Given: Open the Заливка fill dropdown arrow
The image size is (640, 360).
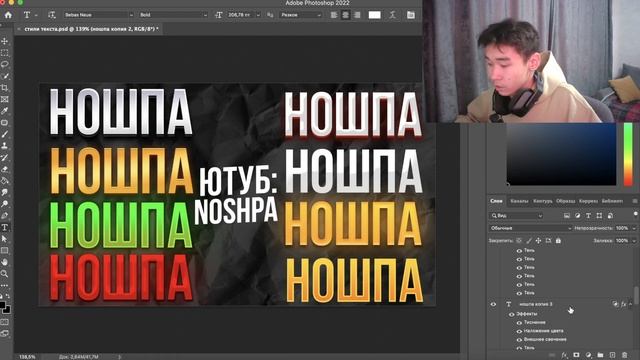Looking at the screenshot, I should (x=634, y=241).
